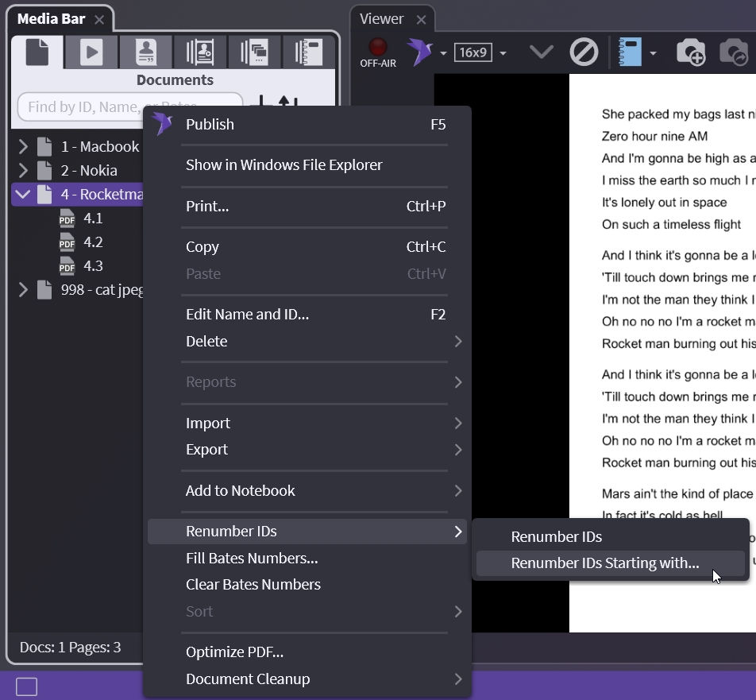Click the hummingbird presentation icon in Viewer toolbar

coord(419,52)
